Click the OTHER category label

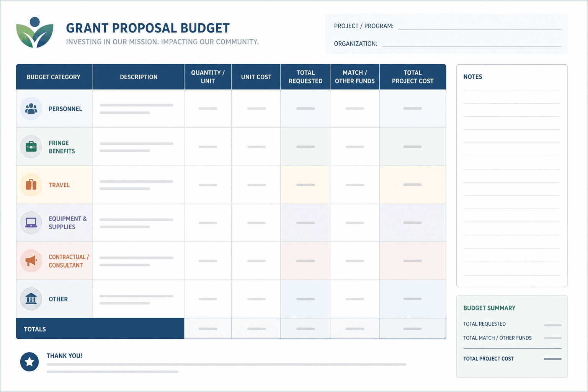(x=58, y=299)
